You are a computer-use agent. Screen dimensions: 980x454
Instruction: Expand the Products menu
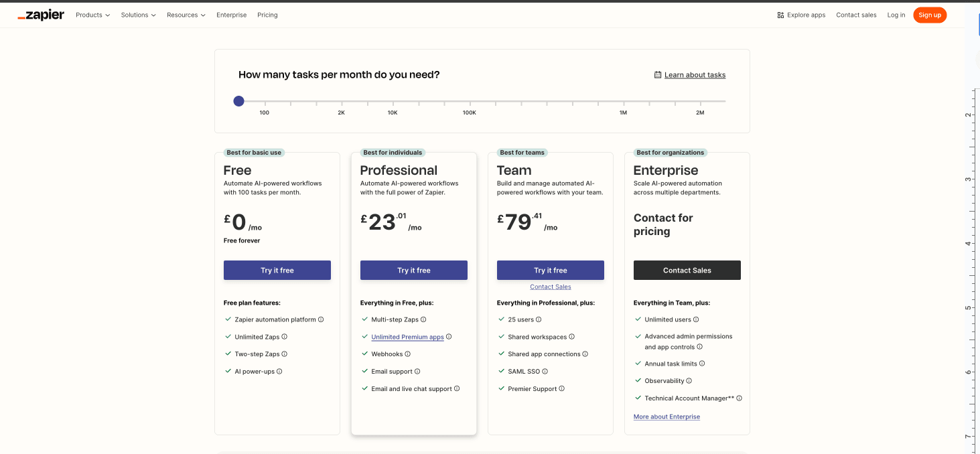(92, 15)
